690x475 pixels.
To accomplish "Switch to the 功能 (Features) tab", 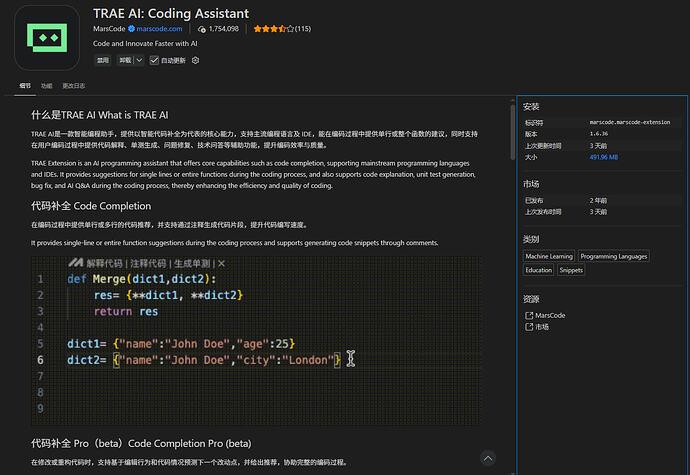I will coord(47,86).
